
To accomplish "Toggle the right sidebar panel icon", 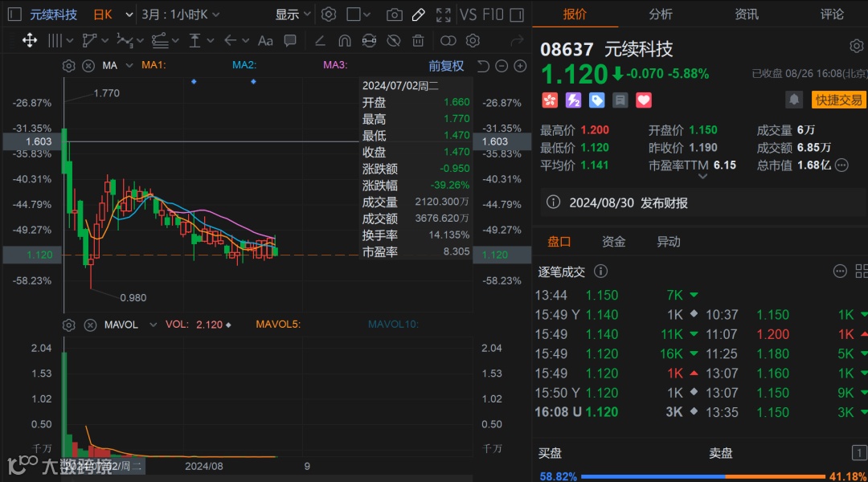I will (517, 15).
